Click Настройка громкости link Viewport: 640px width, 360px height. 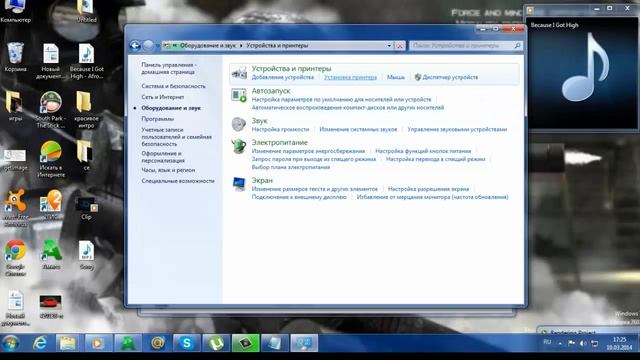280,129
